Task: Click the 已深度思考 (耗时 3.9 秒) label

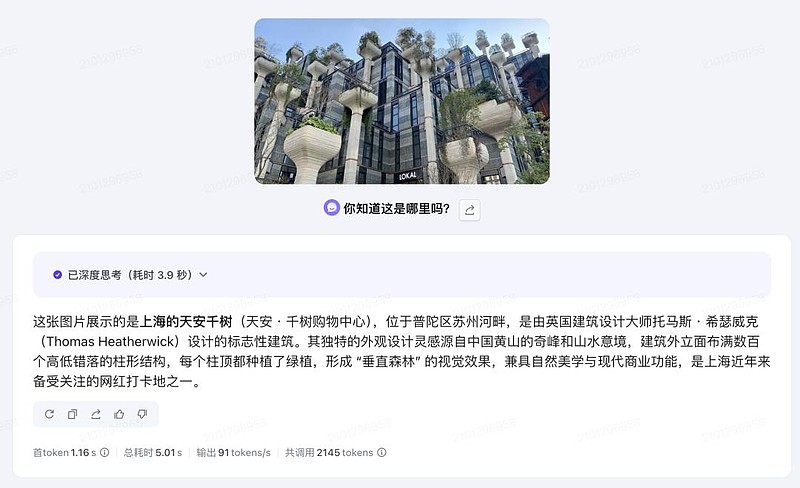Action: coord(130,275)
